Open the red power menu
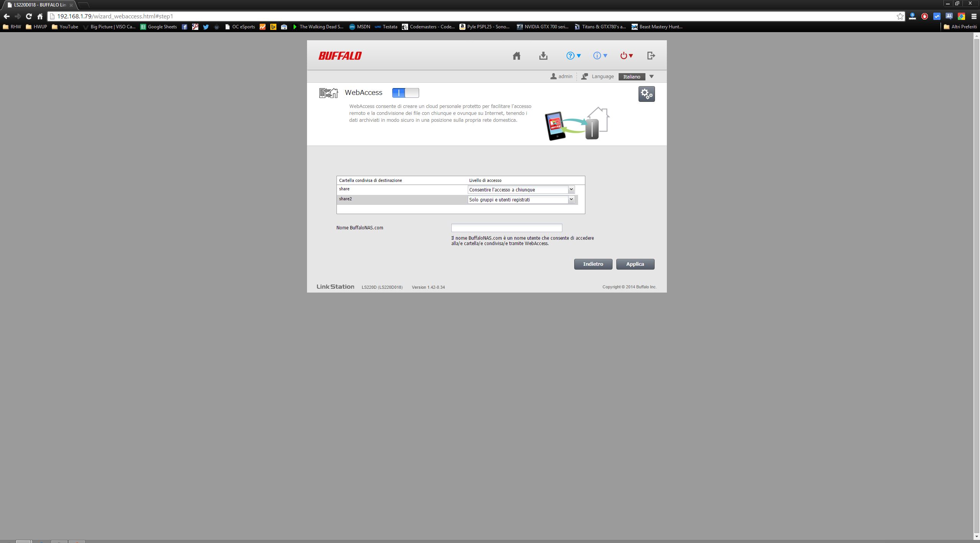980x543 pixels. [x=626, y=56]
